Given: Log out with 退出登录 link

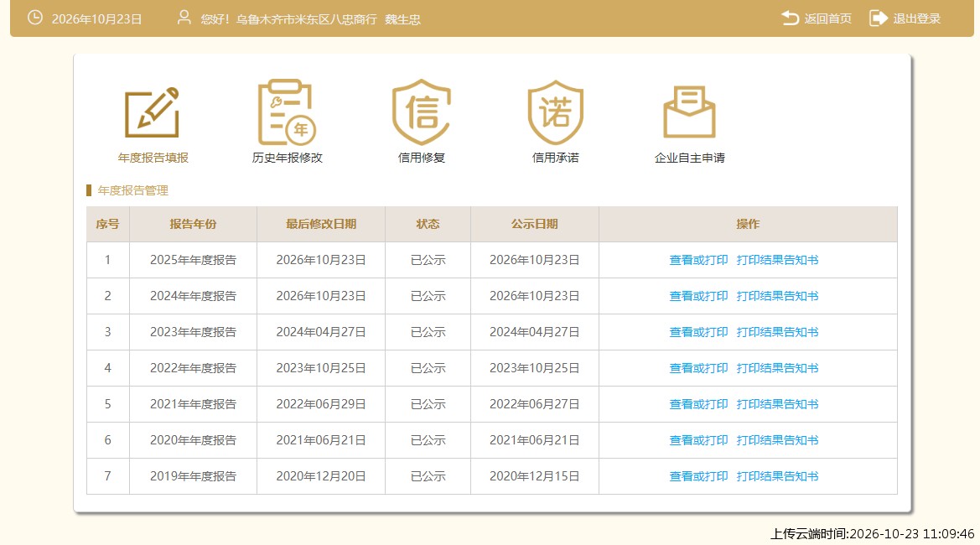Looking at the screenshot, I should (x=916, y=18).
